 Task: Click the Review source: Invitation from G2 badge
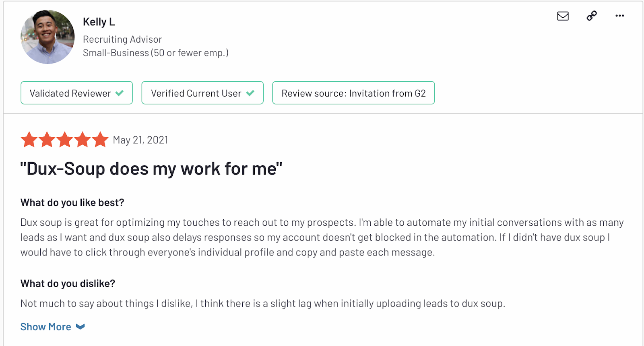pos(353,93)
